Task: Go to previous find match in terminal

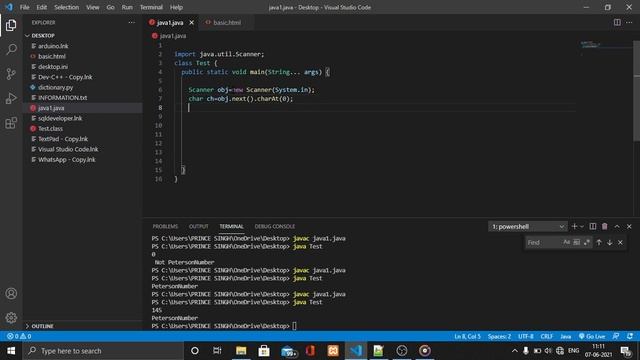Action: pos(599,242)
